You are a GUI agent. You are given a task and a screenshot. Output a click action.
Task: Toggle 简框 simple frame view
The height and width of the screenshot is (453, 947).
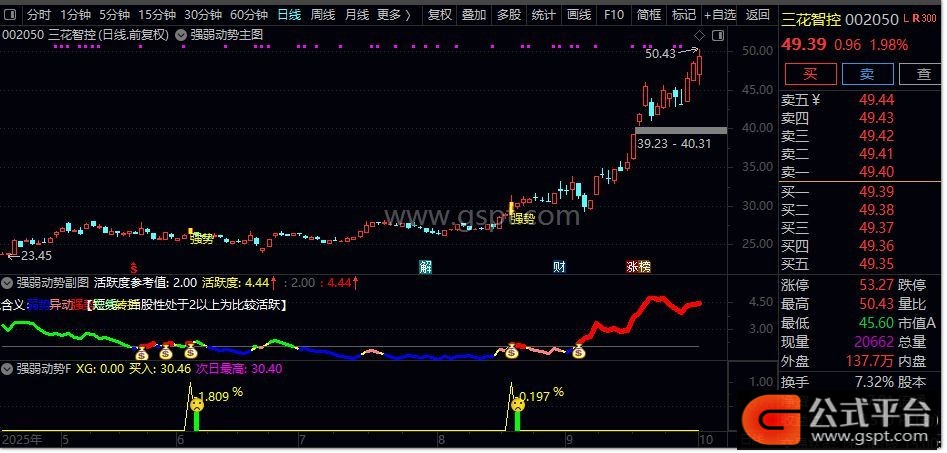point(648,15)
